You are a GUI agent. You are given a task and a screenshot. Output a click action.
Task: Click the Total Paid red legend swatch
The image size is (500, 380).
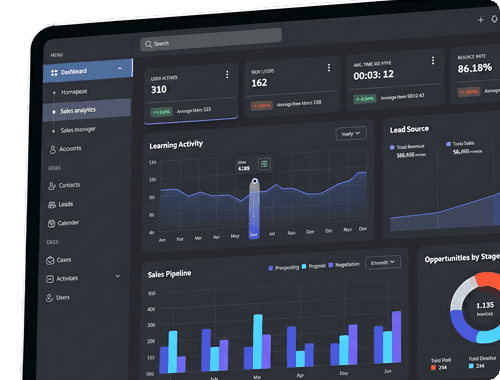point(433,368)
